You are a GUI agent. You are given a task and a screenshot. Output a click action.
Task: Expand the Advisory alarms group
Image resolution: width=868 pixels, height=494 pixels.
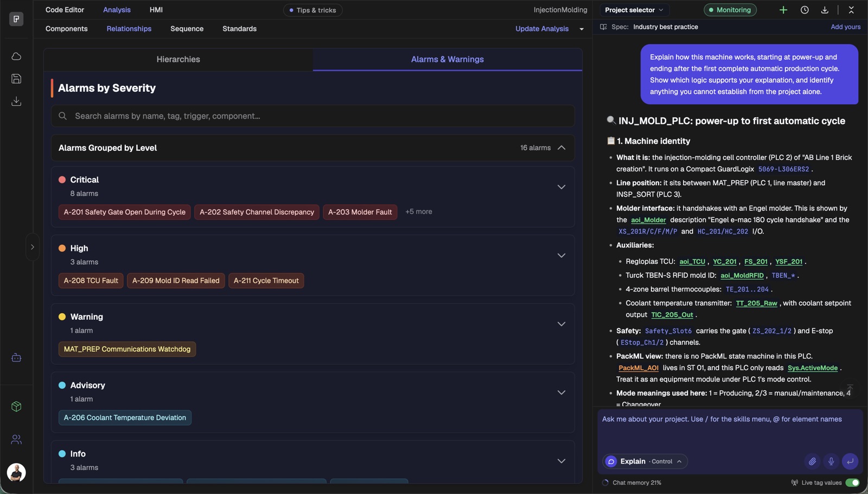pos(561,392)
